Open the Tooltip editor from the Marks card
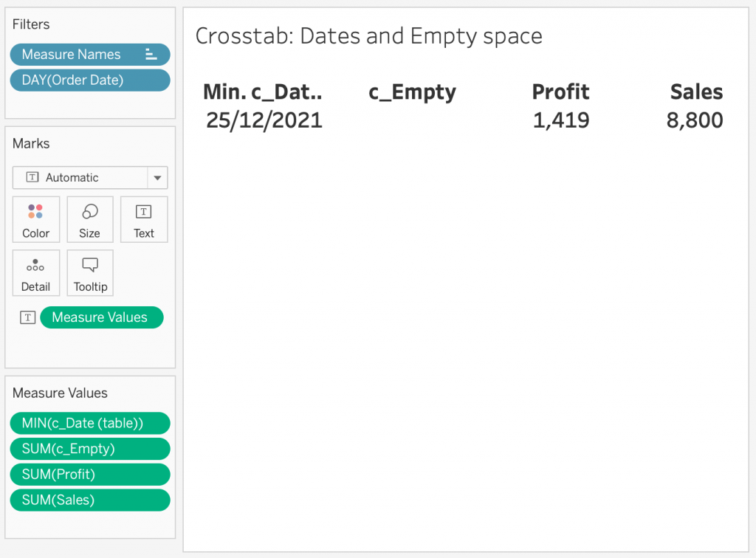The width and height of the screenshot is (756, 558). (89, 272)
